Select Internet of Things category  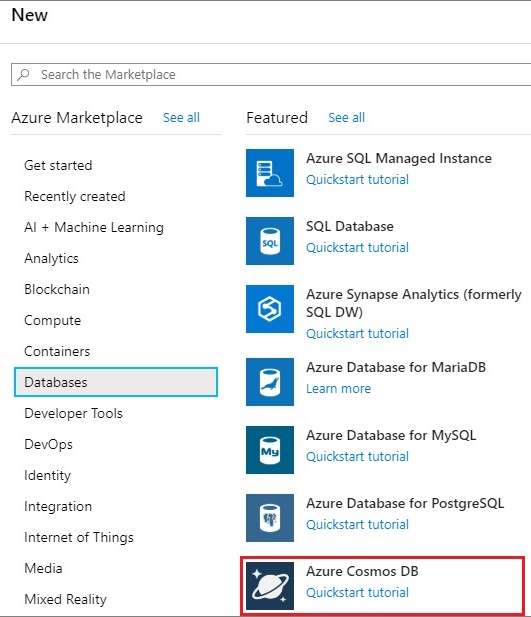pos(79,538)
